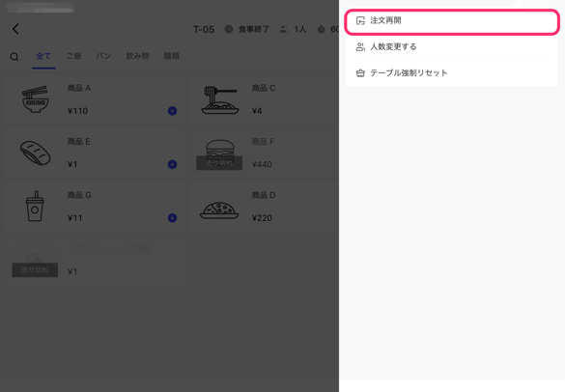Click the people icon beside 人数変更する
The image size is (565, 392).
pos(360,47)
